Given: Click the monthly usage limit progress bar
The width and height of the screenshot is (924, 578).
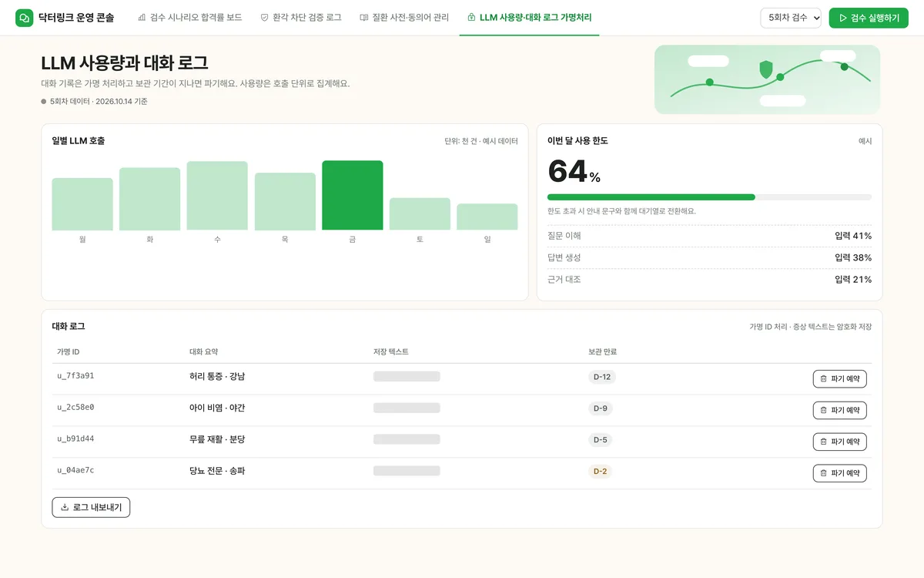Looking at the screenshot, I should (x=709, y=197).
